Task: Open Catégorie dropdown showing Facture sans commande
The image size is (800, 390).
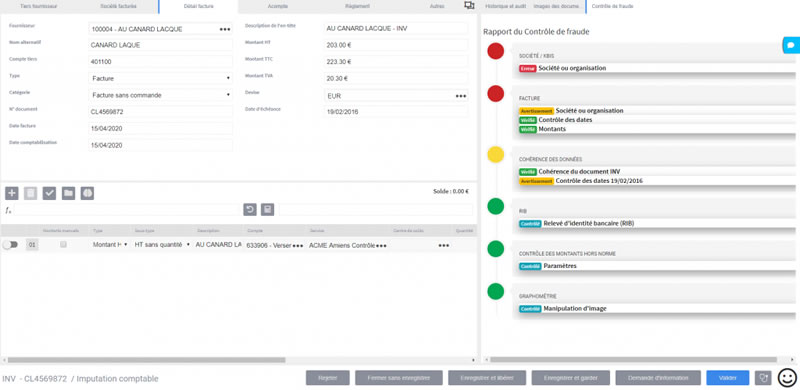Action: click(x=160, y=95)
